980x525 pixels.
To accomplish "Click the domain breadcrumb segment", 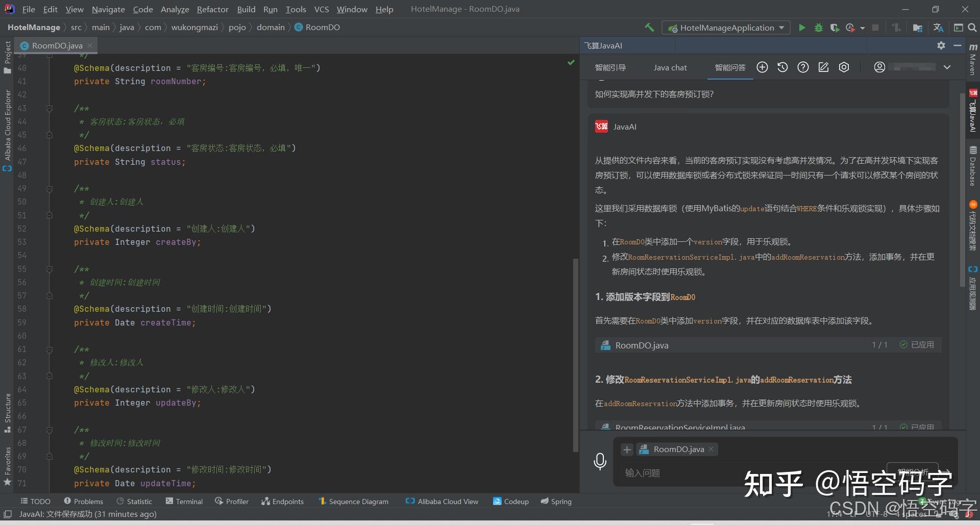I will [271, 28].
